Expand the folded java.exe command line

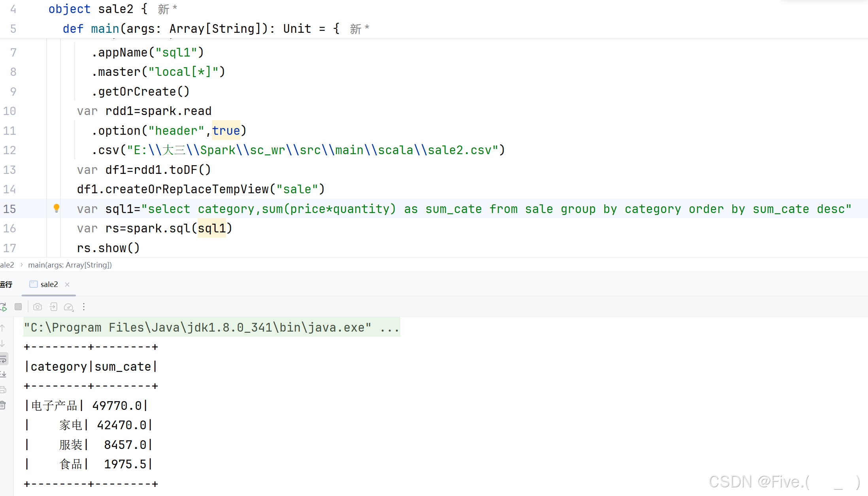[x=389, y=328]
